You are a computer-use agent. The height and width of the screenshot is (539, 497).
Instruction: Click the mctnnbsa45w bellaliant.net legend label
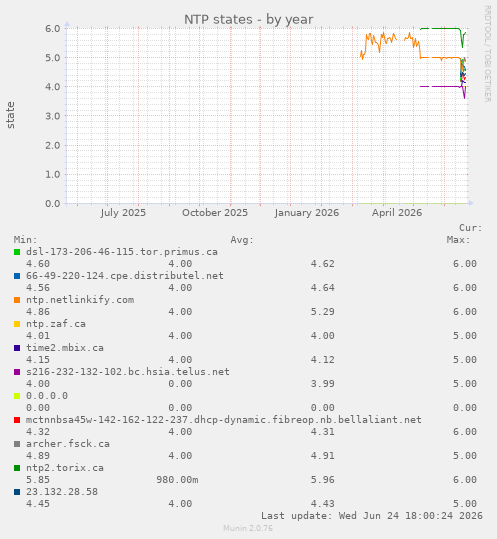pos(224,420)
